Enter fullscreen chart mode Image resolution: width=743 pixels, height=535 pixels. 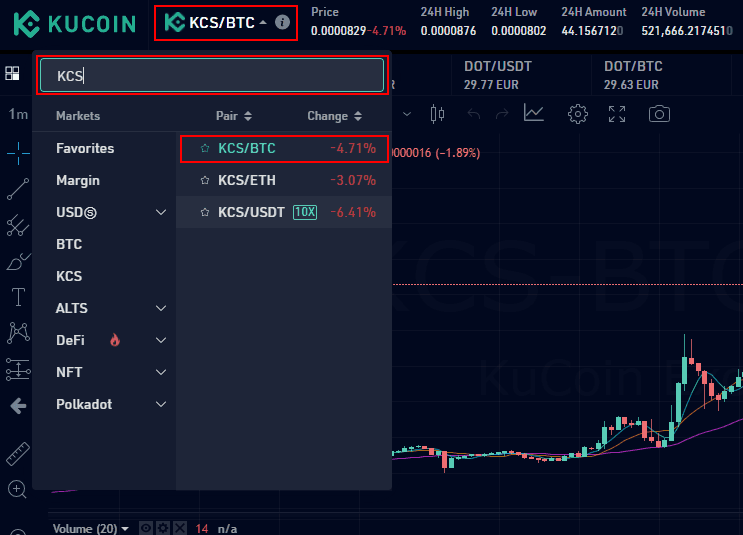(617, 114)
